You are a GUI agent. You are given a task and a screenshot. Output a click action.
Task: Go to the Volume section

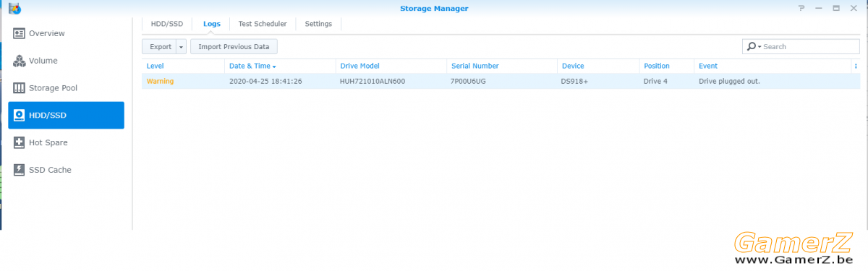66,61
